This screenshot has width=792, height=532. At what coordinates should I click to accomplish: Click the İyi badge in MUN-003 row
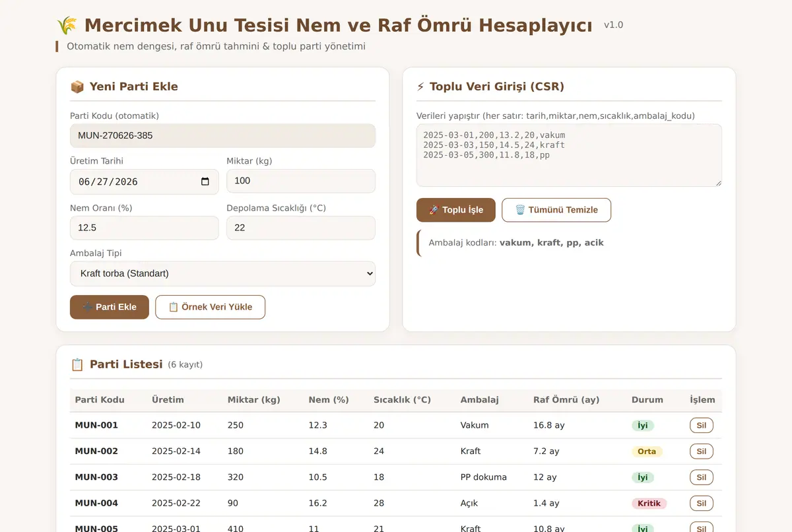643,477
